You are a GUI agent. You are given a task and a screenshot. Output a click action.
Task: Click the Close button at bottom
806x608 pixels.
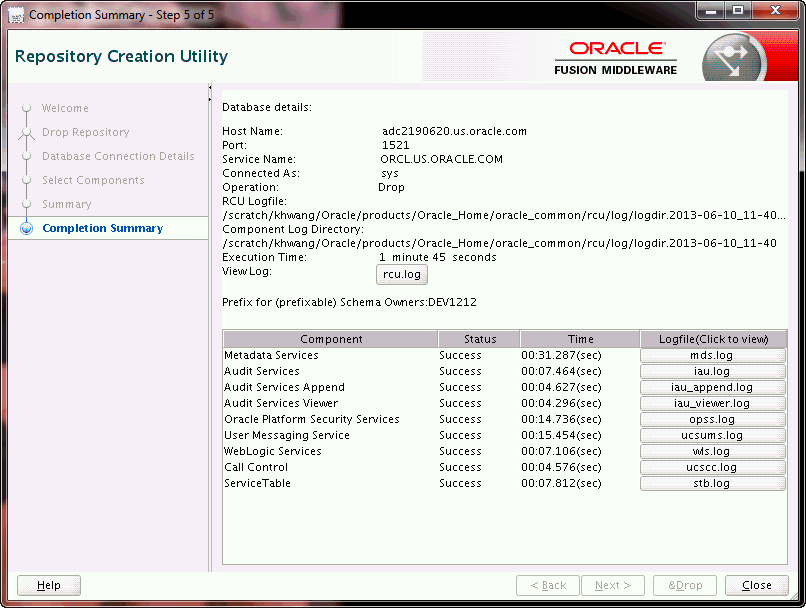pos(757,585)
